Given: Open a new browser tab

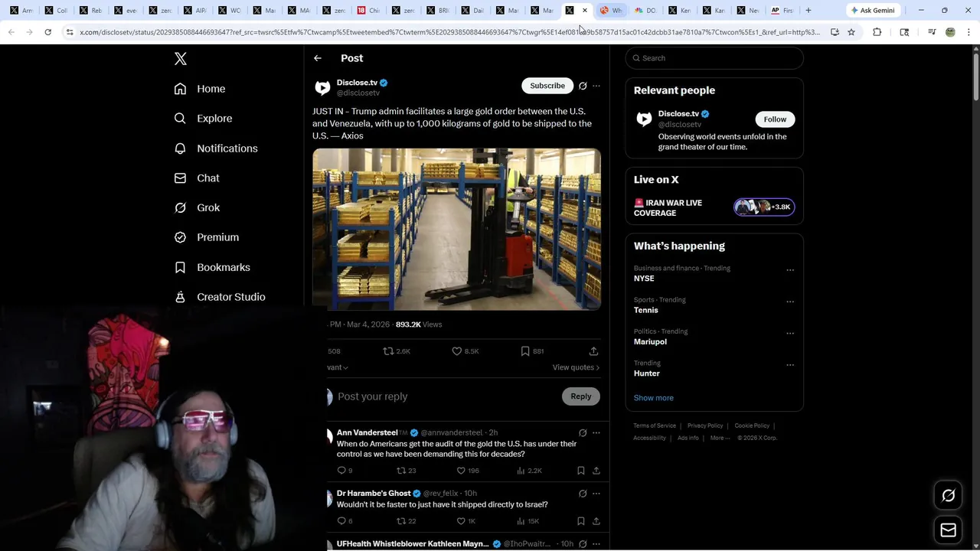Looking at the screenshot, I should [x=808, y=11].
